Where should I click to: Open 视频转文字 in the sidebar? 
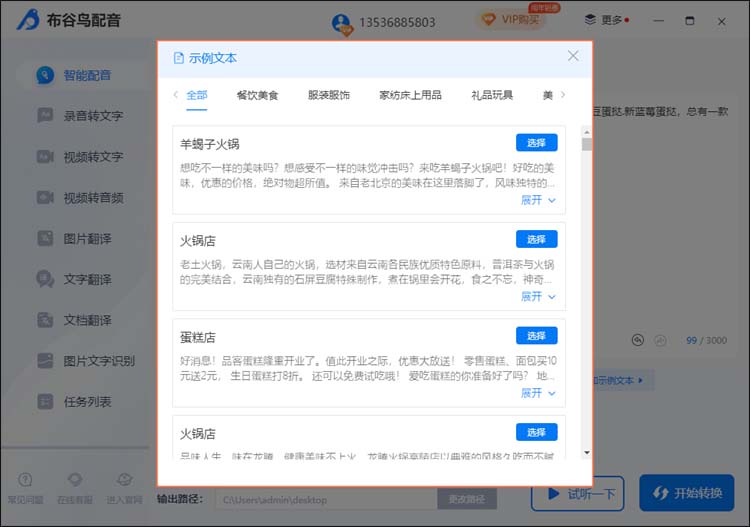pyautogui.click(x=80, y=156)
